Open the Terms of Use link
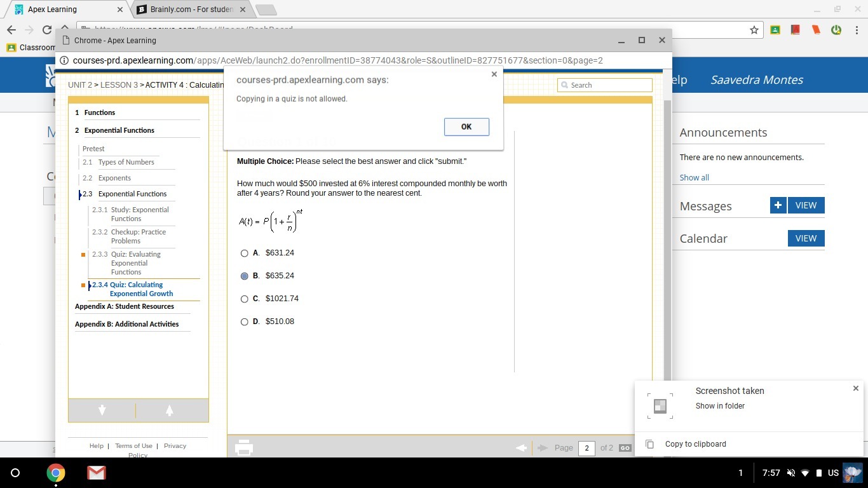Screen dimensions: 868x488 point(133,446)
